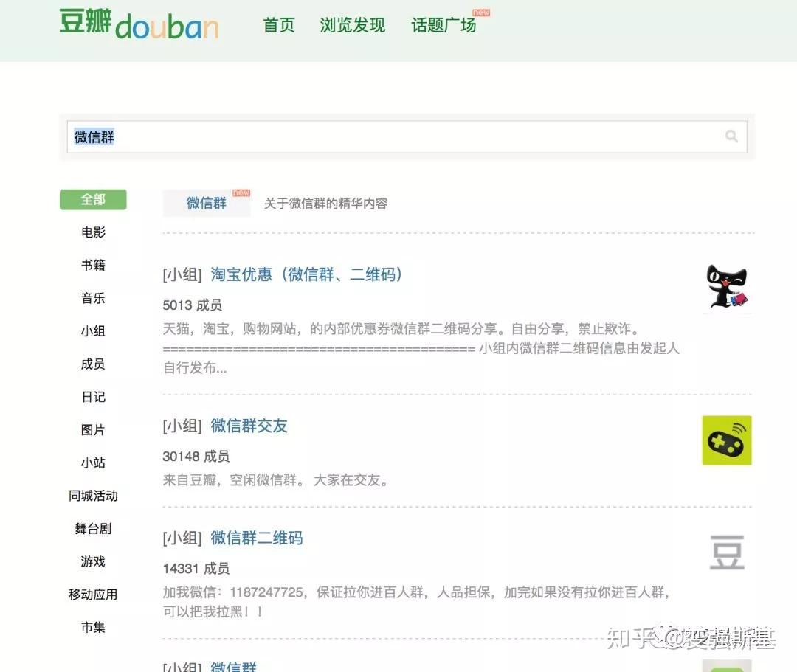Click the new badge above 微信群 tab
797x672 pixels.
point(239,192)
